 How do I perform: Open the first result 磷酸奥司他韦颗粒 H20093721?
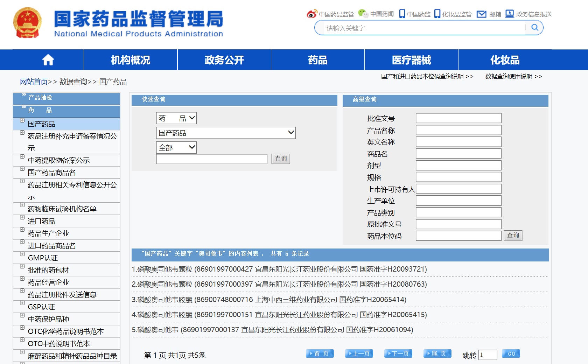[x=279, y=269]
